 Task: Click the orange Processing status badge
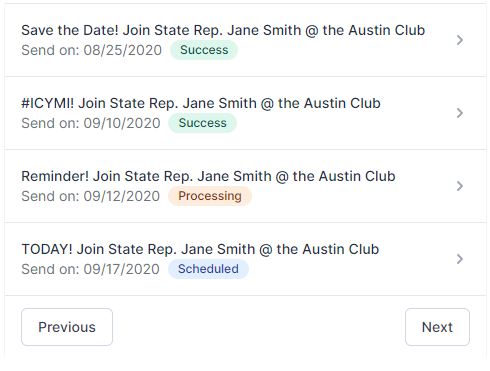click(x=210, y=196)
